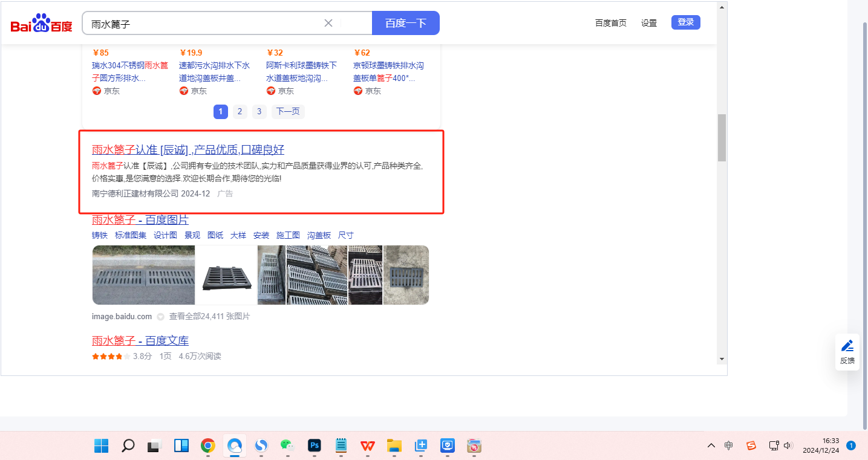Go to results page 2 of products
This screenshot has width=868, height=460.
tap(240, 111)
